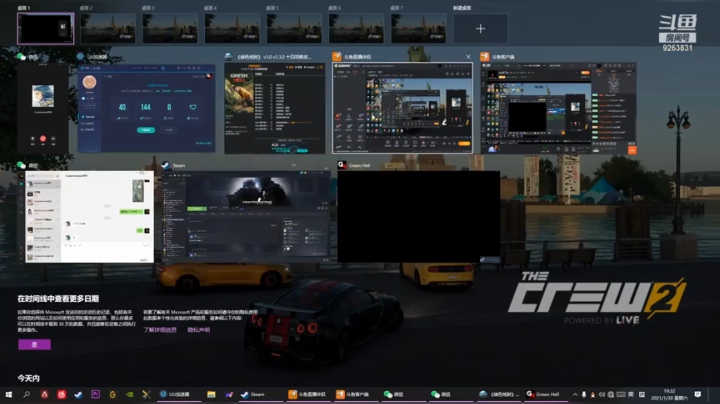Add a new desktop with the plus tile
Viewport: 720px width, 404px height.
tap(480, 28)
